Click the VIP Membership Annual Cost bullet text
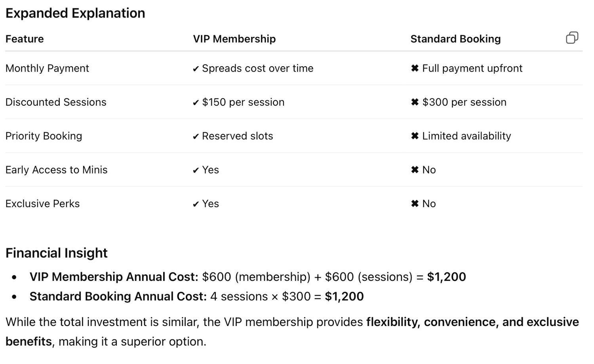 [x=247, y=277]
